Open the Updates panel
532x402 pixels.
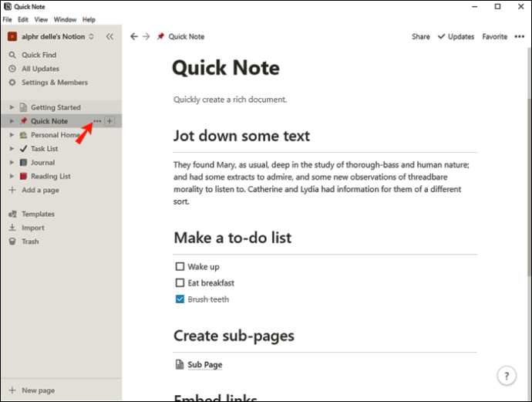pos(456,36)
